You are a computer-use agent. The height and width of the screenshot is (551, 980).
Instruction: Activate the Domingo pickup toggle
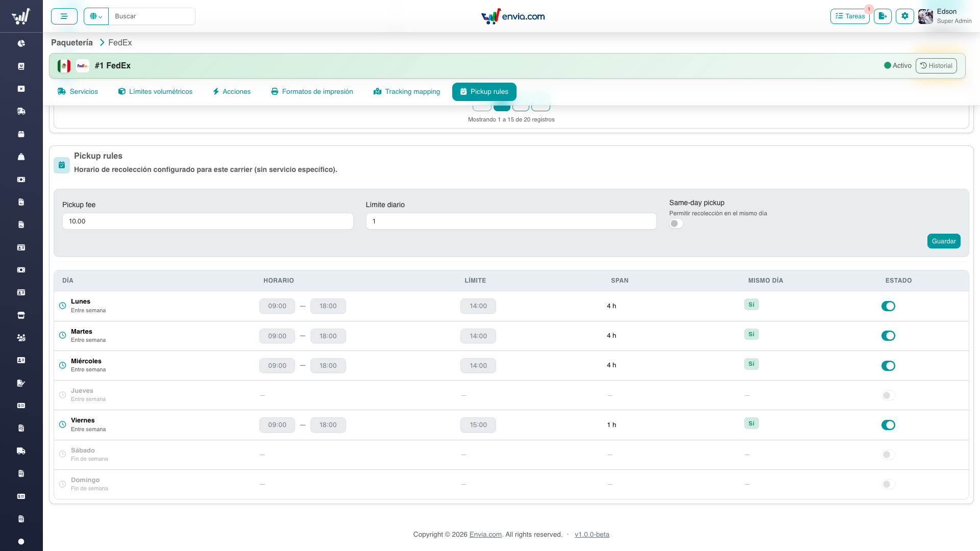pyautogui.click(x=888, y=484)
